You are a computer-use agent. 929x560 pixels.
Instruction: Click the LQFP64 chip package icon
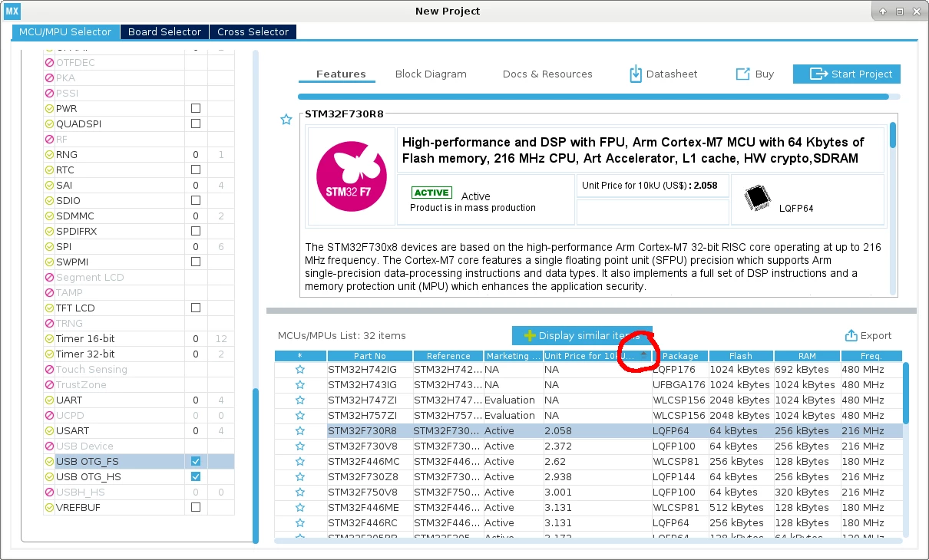click(x=758, y=199)
